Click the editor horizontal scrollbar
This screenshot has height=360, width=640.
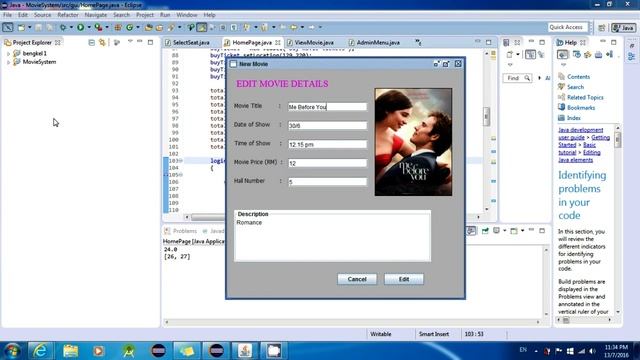[332, 217]
